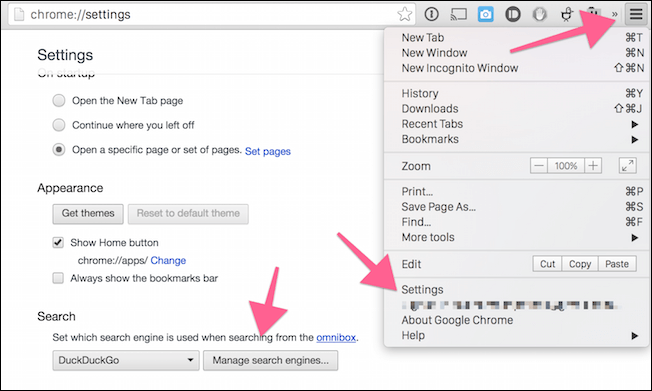Click the 100% zoom level value

tap(566, 166)
